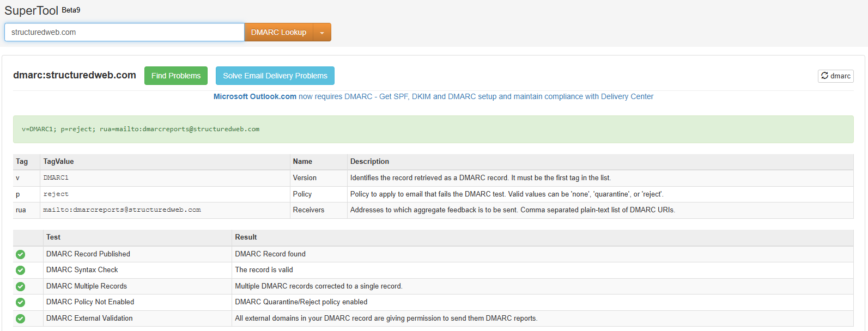This screenshot has height=331, width=868.
Task: Click the green check icon for DMARC Record Published
Action: pos(20,254)
